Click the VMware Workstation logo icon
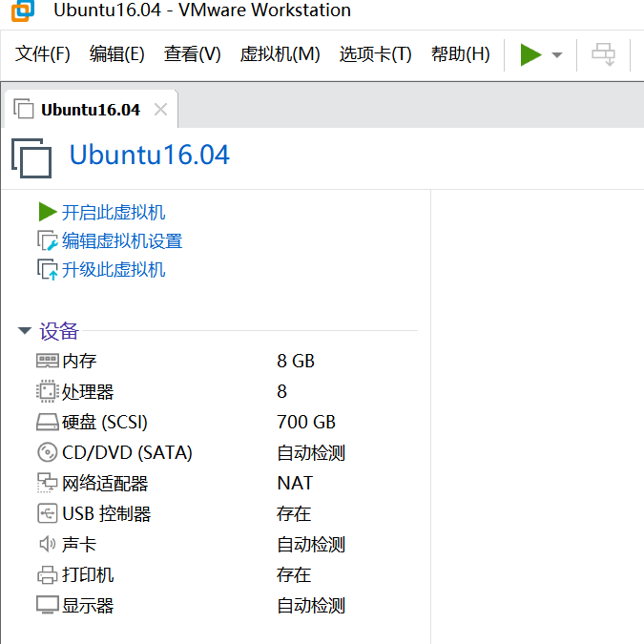This screenshot has width=644, height=644. pyautogui.click(x=23, y=10)
